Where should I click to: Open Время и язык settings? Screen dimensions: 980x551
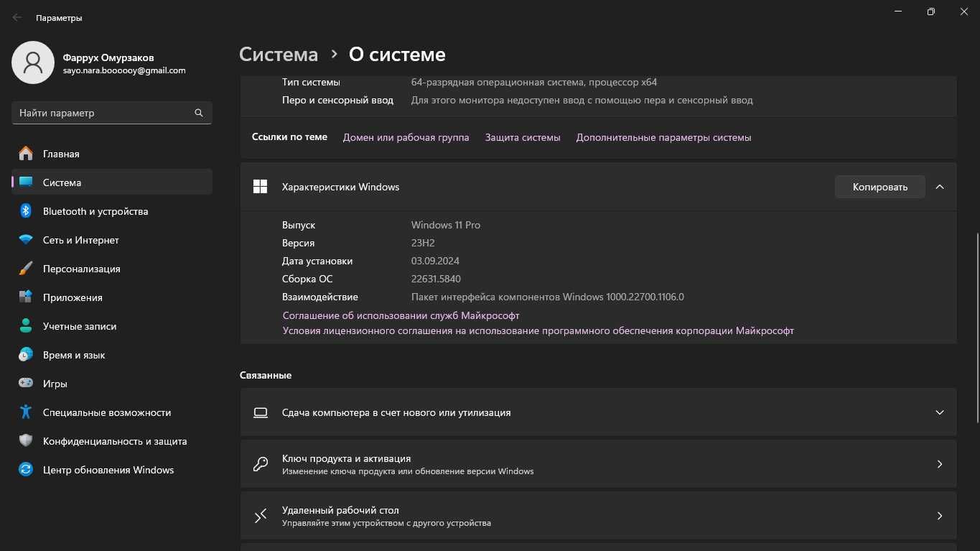(112, 355)
